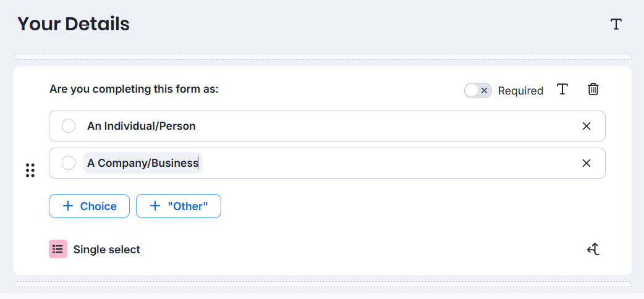Click the text format icon beside Your Details
Viewport: 644px width, 299px height.
[x=616, y=24]
